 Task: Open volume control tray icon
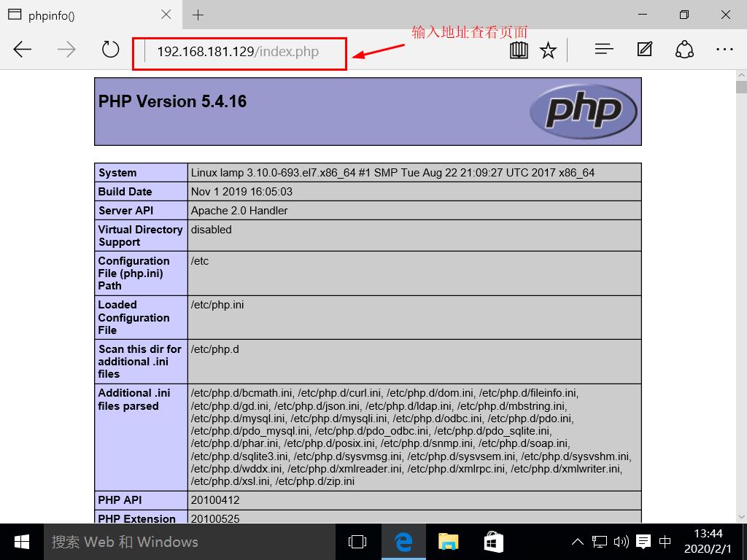click(x=622, y=542)
